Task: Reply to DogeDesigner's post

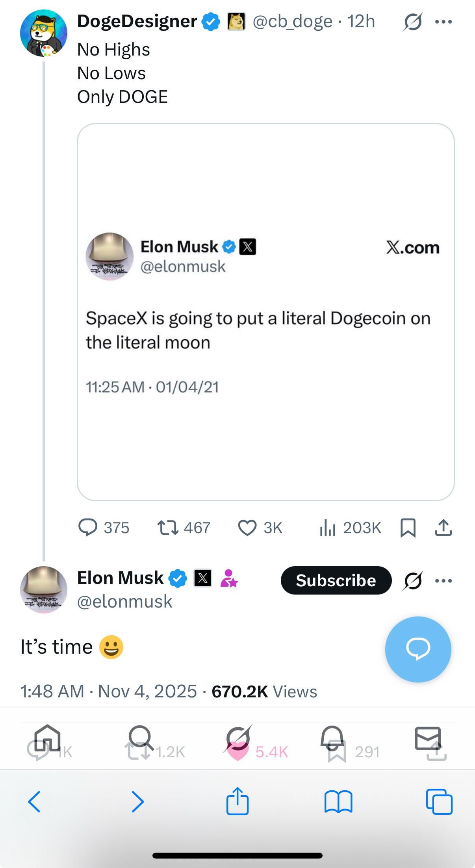Action: pos(88,528)
